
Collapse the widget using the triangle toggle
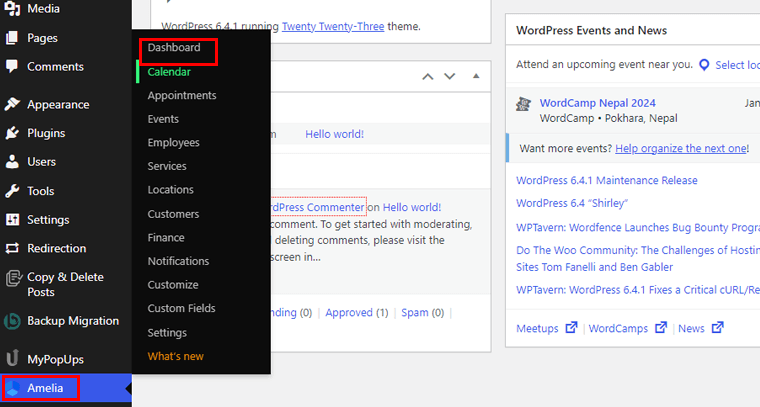476,76
